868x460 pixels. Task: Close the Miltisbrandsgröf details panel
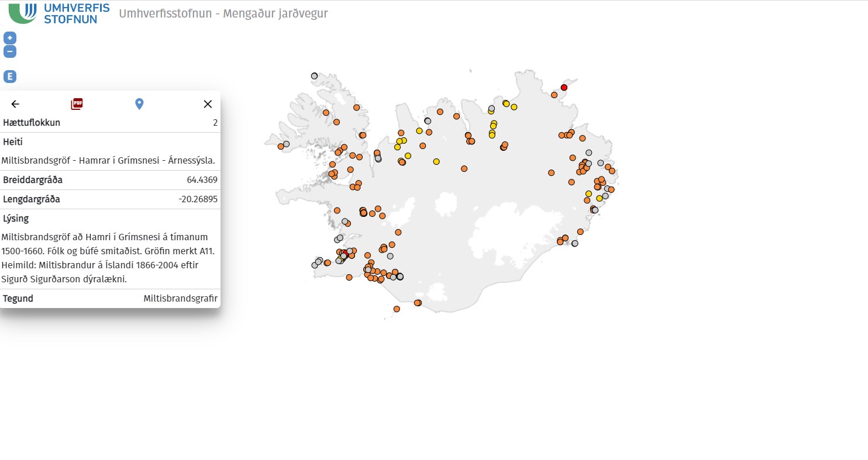coord(208,103)
